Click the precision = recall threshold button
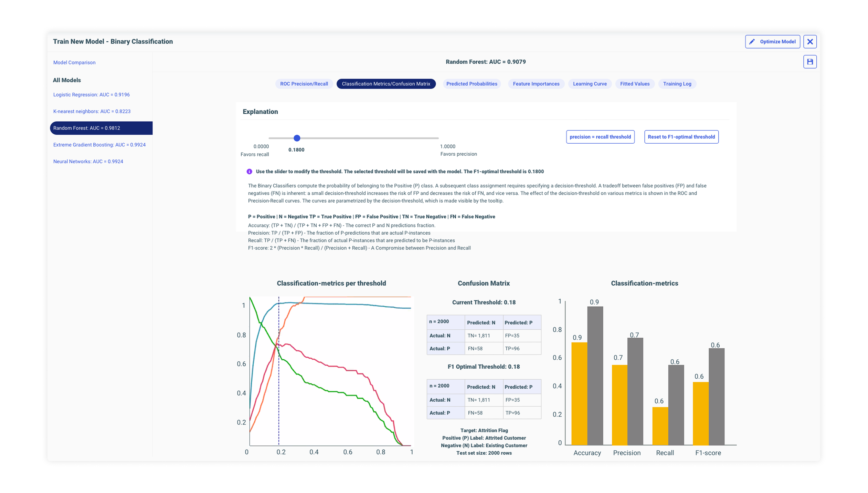Viewport: 868px width, 493px height. tap(600, 137)
